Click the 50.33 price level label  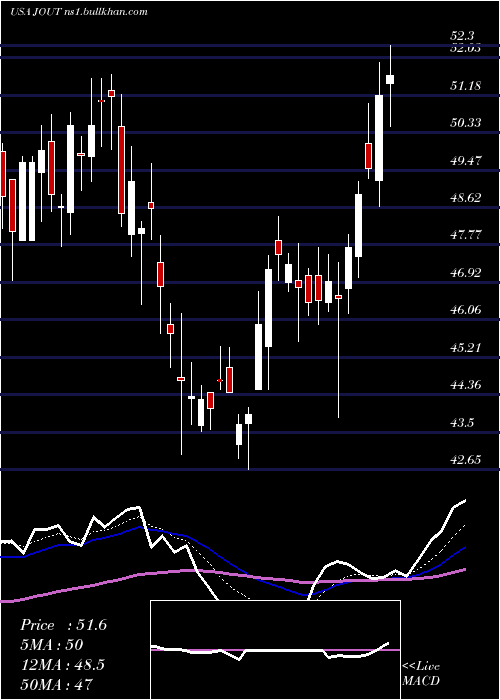[466, 122]
